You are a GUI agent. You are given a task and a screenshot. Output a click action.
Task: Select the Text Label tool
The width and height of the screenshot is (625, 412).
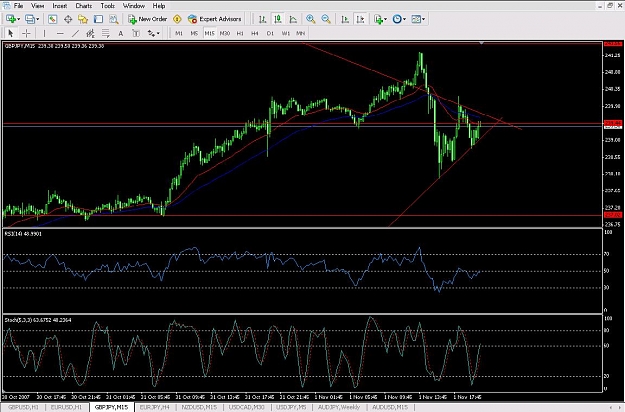pyautogui.click(x=136, y=33)
